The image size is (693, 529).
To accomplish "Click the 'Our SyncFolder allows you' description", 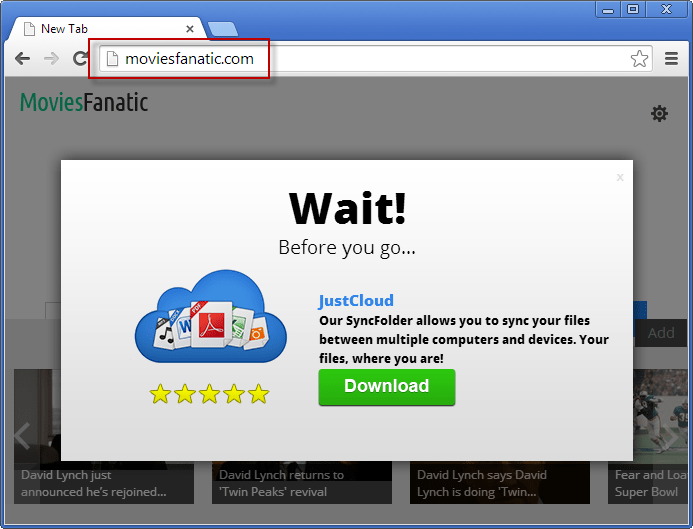I will tap(464, 339).
